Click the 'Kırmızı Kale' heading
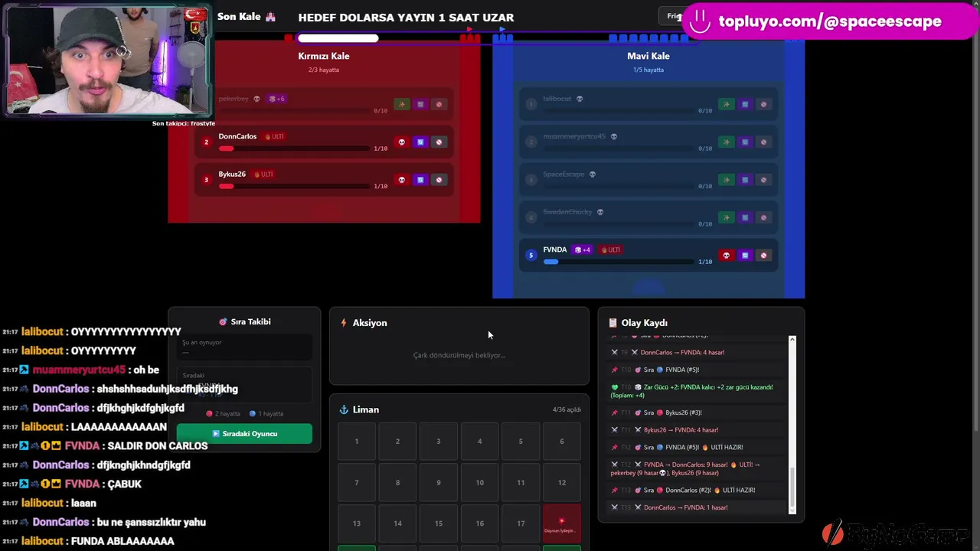 (x=324, y=56)
